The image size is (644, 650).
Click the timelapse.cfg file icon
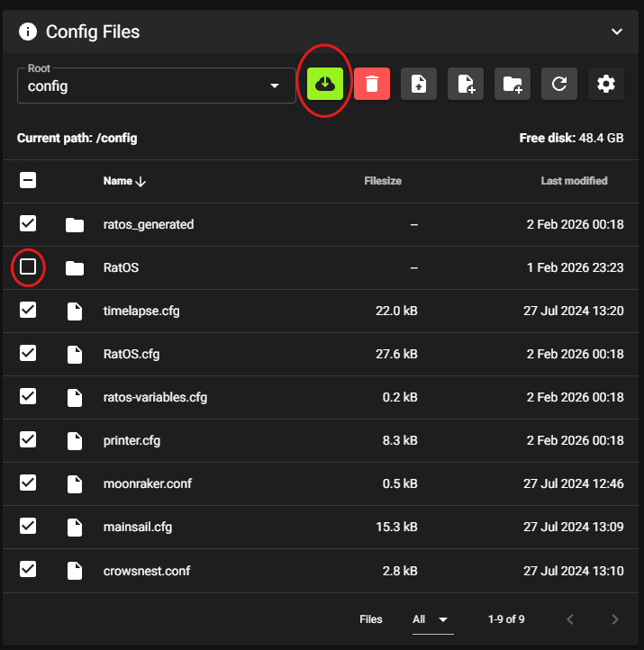pyautogui.click(x=75, y=311)
